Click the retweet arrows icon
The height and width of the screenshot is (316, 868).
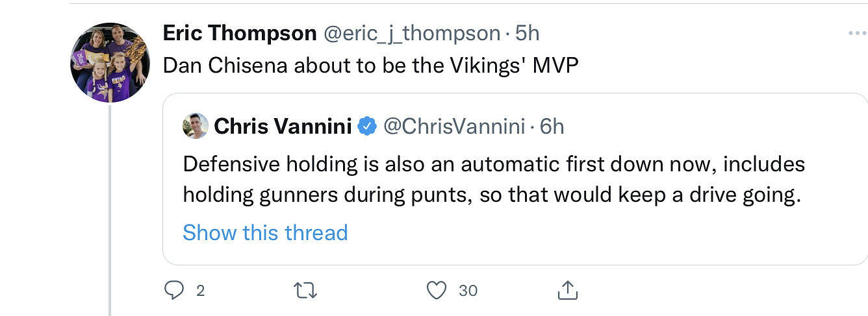(305, 291)
